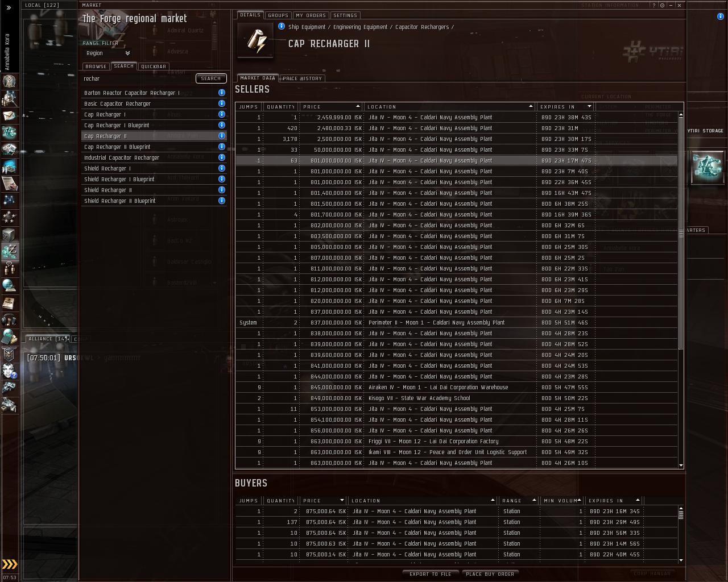The image size is (728, 582).
Task: Select the Alliance chat tab
Action: (x=48, y=339)
